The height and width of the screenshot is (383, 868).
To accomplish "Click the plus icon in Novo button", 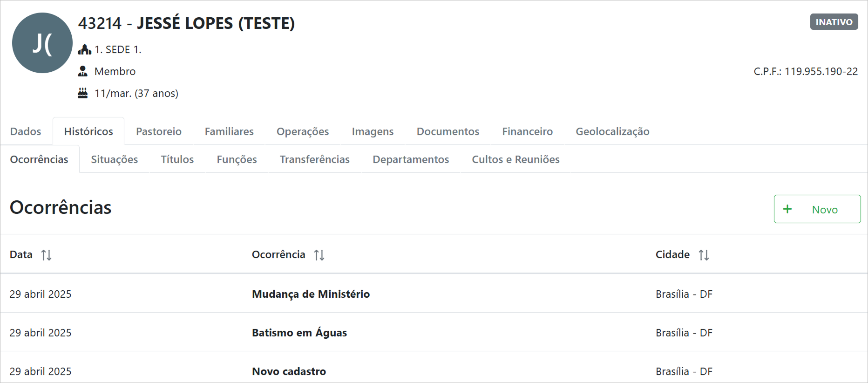I will pyautogui.click(x=787, y=209).
